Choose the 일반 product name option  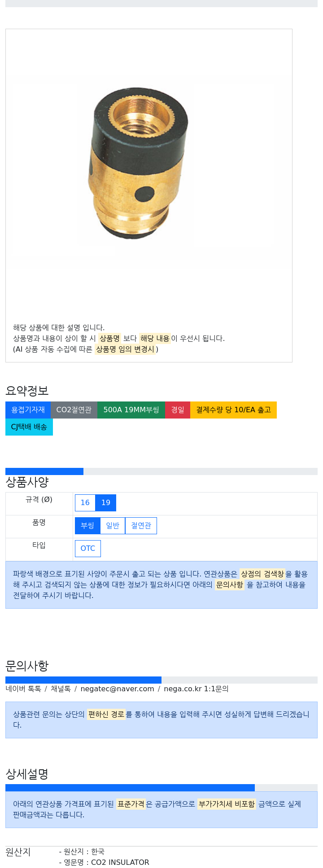coord(113,526)
